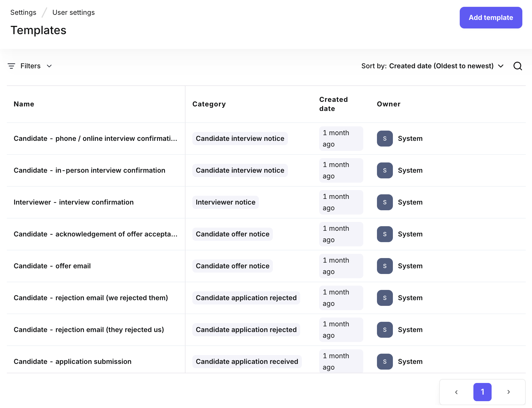Click the Name column header
This screenshot has width=532, height=408.
click(x=24, y=104)
